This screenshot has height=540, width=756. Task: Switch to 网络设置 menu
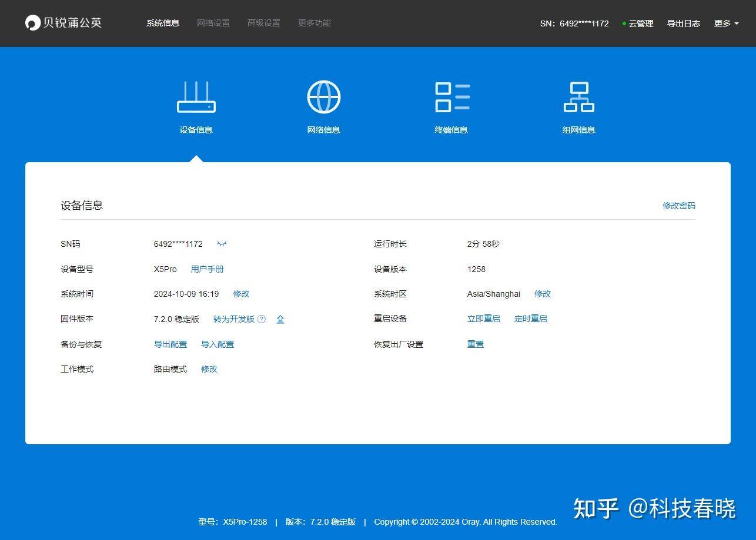pyautogui.click(x=213, y=23)
